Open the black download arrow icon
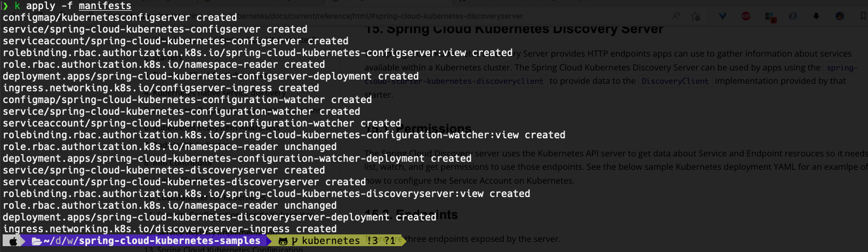 click(x=816, y=17)
